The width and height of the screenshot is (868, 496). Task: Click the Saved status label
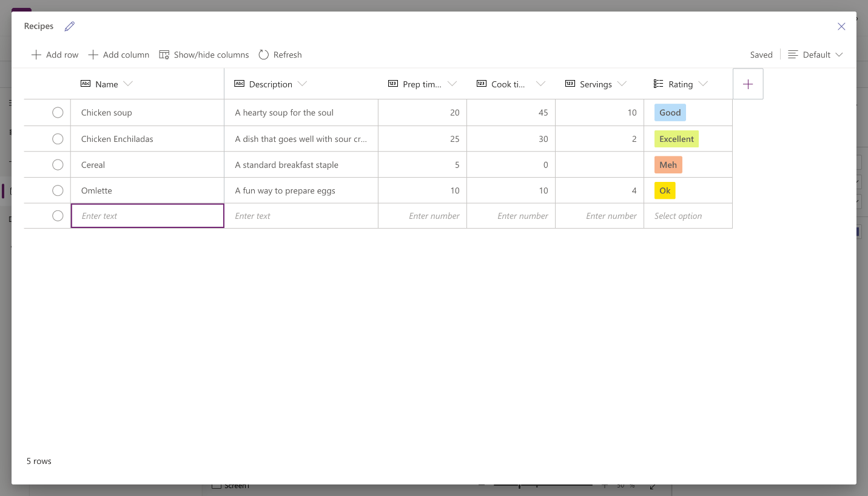pos(761,55)
